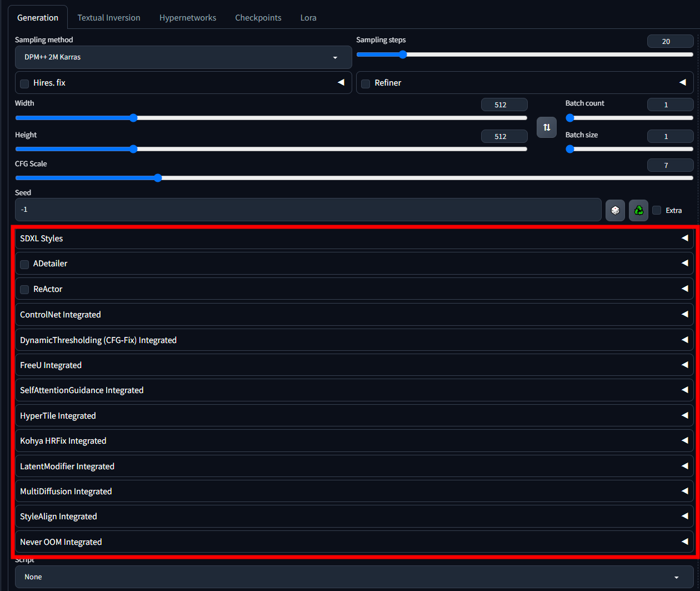This screenshot has height=591, width=700.
Task: Click the Refiner triangle arrow icon
Action: 682,82
